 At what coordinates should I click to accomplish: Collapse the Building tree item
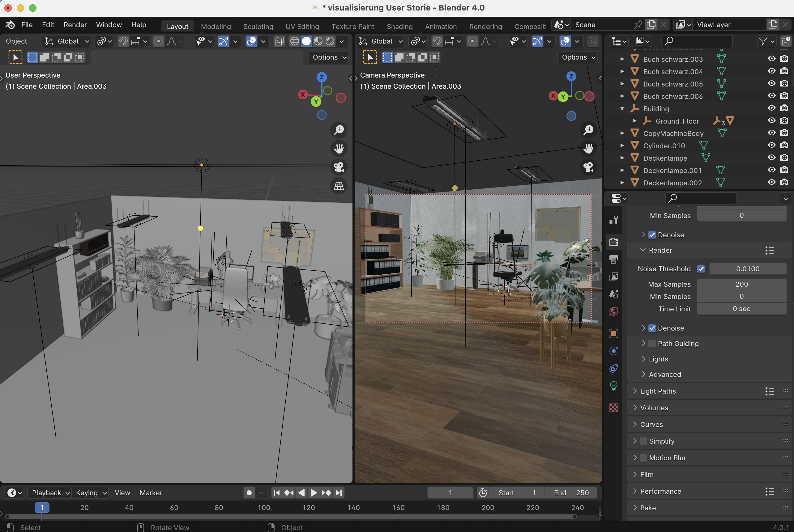coord(622,108)
